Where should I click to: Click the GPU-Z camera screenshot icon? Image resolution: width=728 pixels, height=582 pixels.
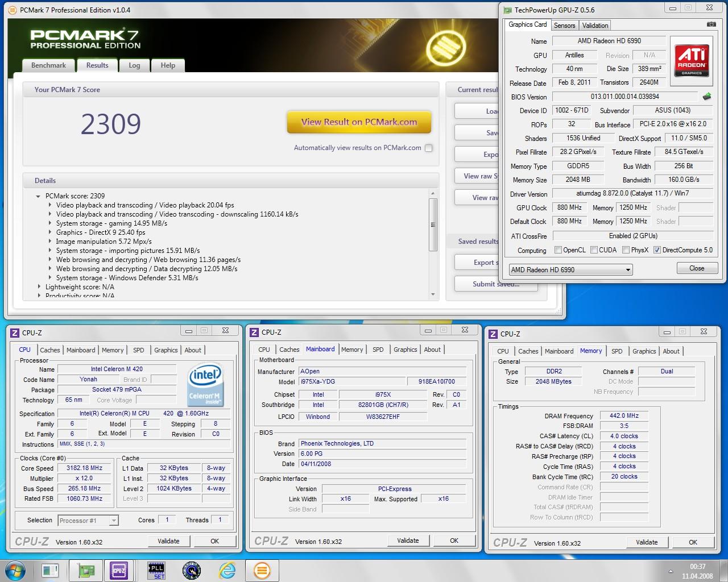coord(711,24)
